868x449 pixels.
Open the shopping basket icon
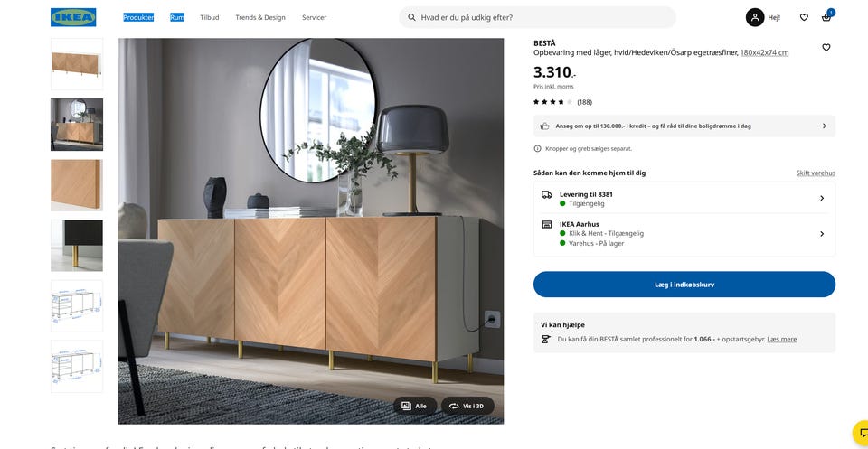coord(826,17)
